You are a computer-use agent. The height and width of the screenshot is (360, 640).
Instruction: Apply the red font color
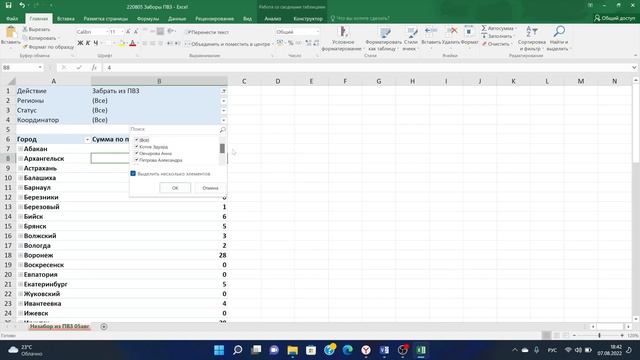[x=132, y=43]
